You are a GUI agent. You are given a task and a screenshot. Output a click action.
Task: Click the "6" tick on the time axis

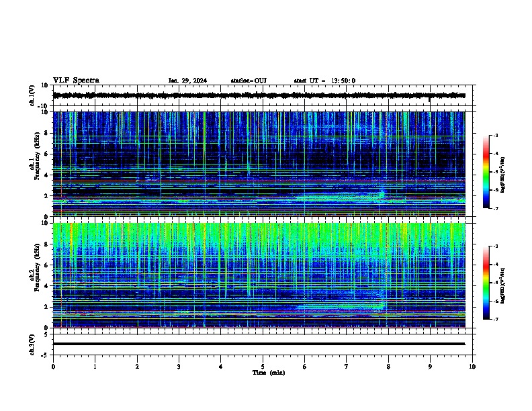pyautogui.click(x=304, y=367)
